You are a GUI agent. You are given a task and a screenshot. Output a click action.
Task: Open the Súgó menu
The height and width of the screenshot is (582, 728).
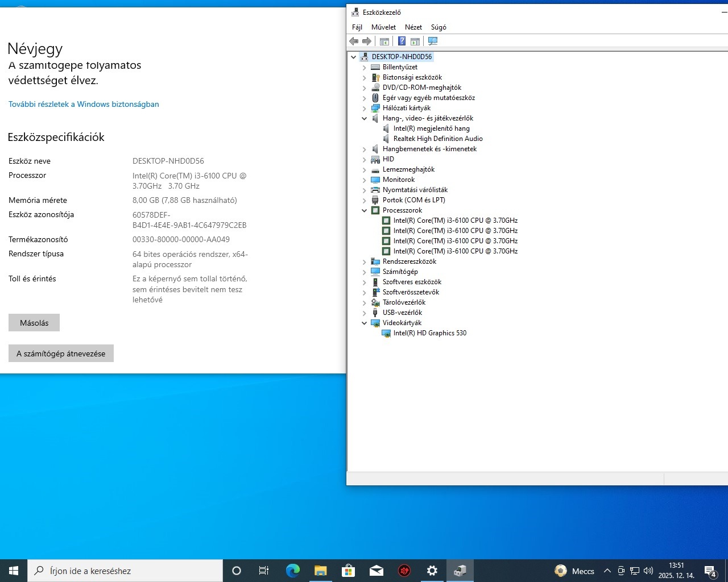pos(439,27)
